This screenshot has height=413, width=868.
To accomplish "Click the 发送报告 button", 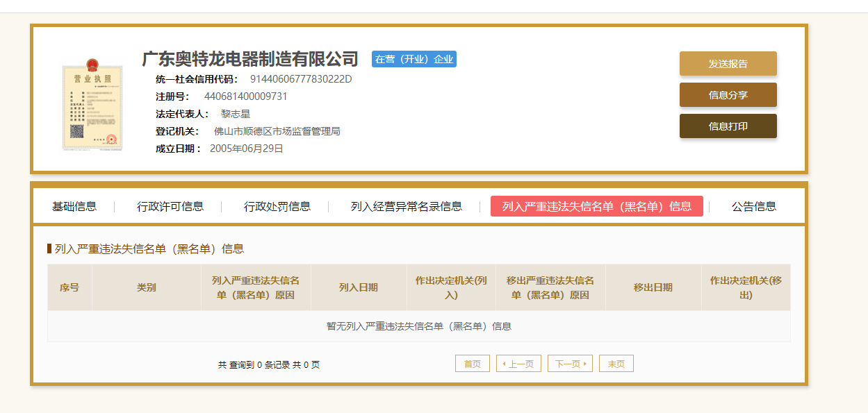I will pos(728,64).
